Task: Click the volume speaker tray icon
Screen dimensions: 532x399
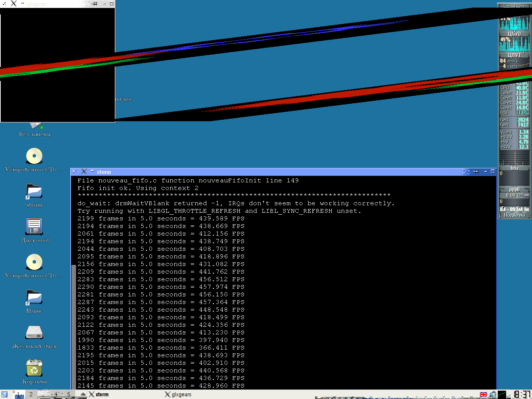Action: (x=493, y=394)
